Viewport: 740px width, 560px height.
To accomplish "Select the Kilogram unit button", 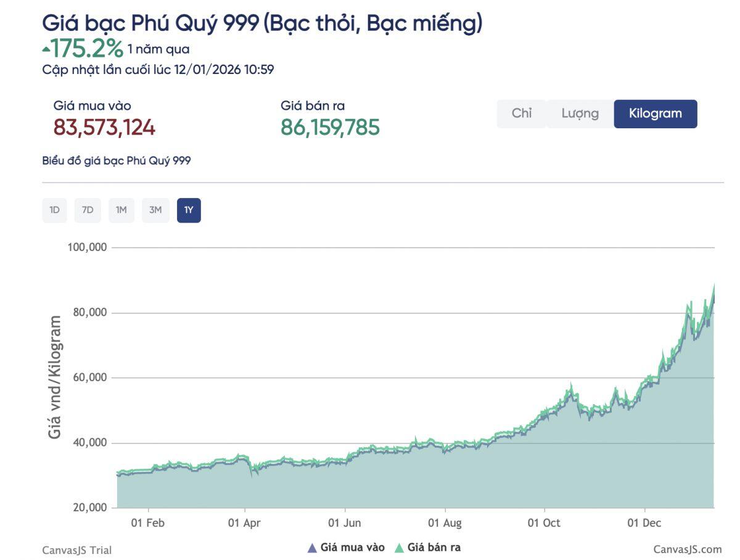I will point(655,113).
